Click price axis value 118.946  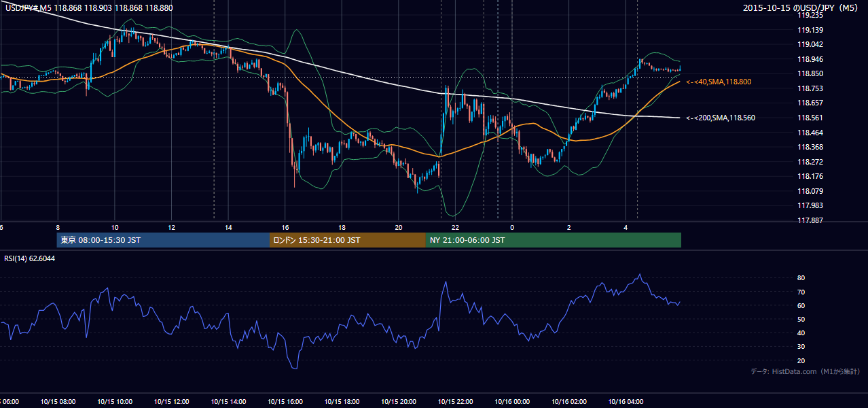(x=810, y=59)
